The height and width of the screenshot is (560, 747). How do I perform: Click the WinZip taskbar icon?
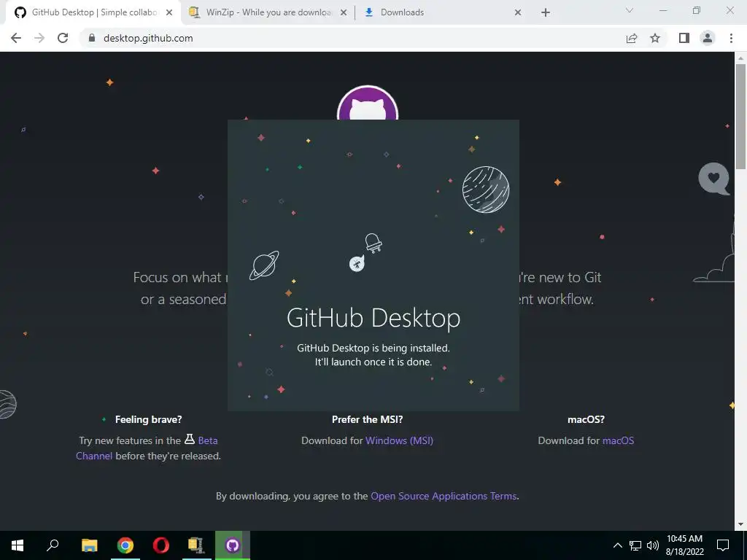(196, 545)
